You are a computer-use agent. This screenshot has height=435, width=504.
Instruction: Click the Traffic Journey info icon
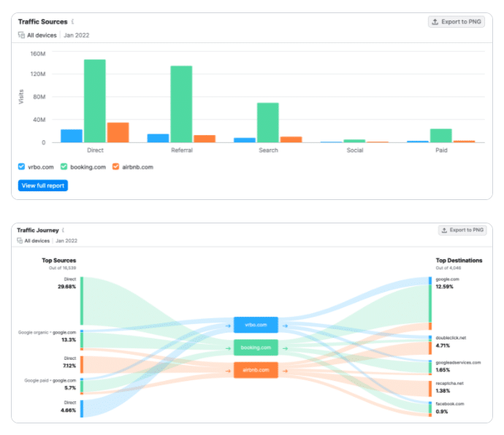(x=64, y=230)
